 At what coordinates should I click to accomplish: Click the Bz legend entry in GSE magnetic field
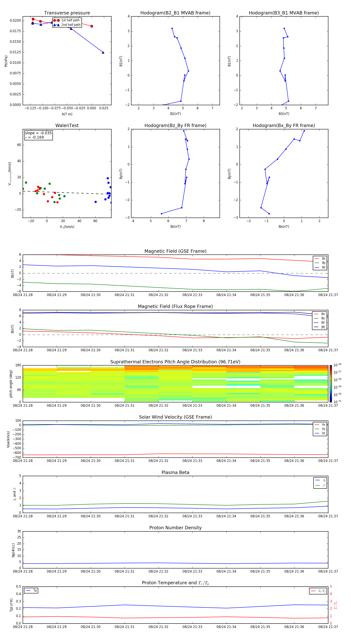point(320,267)
